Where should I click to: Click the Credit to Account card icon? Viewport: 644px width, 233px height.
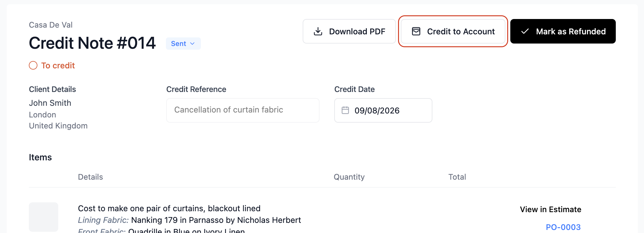(416, 31)
